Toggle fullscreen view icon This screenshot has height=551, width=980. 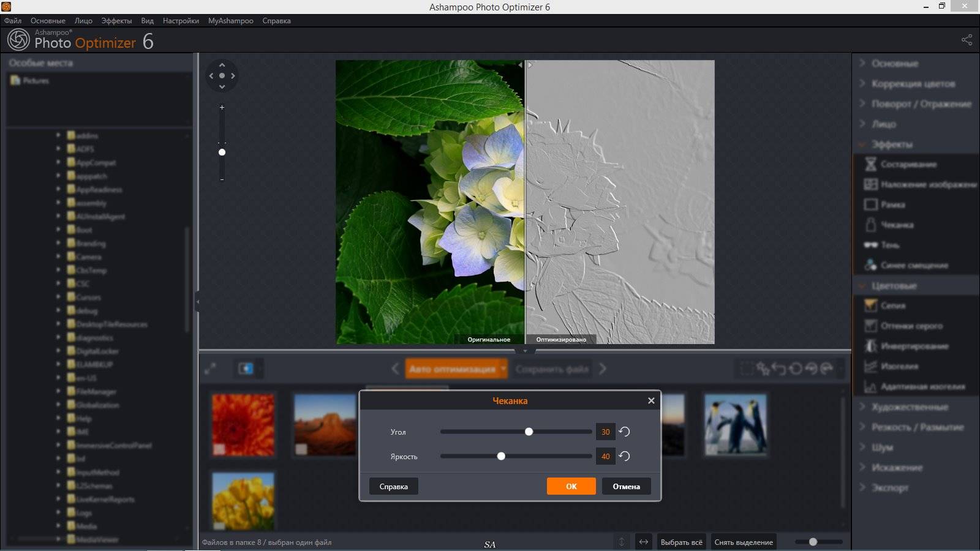pos(210,369)
